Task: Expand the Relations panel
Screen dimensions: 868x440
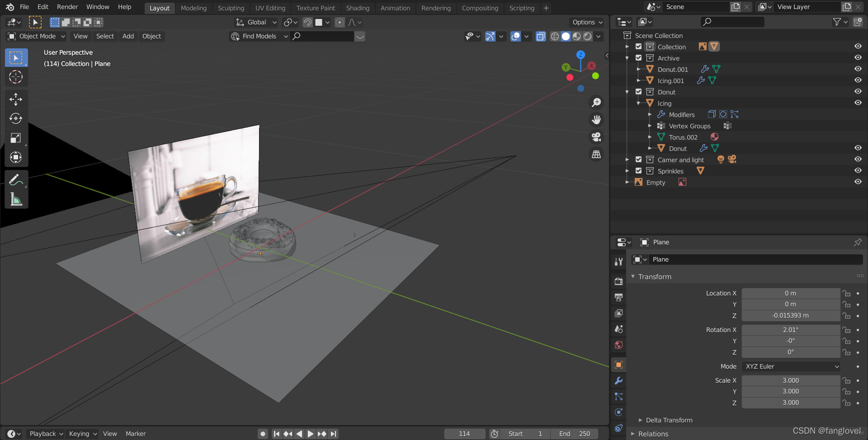Action: point(653,434)
